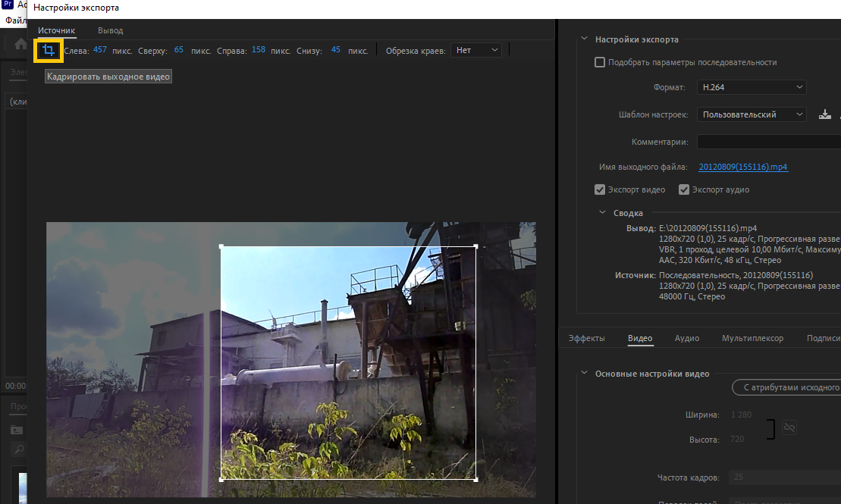Viewport: 841px width, 504px height.
Task: Collapse the Summary section
Action: click(x=602, y=212)
